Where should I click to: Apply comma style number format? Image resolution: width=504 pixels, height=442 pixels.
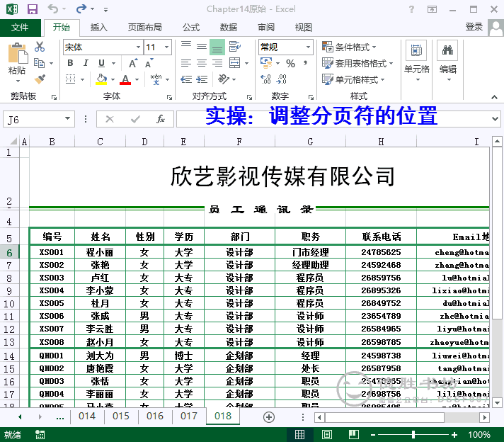click(305, 63)
